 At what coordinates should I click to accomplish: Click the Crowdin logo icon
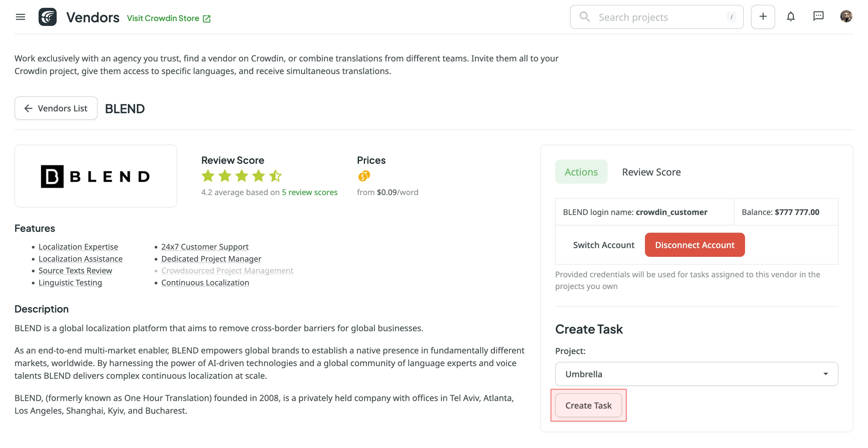pyautogui.click(x=48, y=17)
